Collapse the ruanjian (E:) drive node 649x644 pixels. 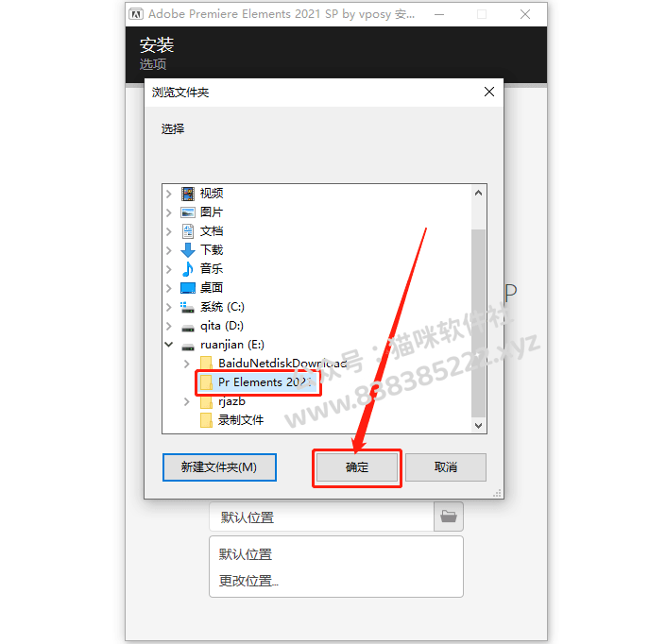pyautogui.click(x=169, y=344)
